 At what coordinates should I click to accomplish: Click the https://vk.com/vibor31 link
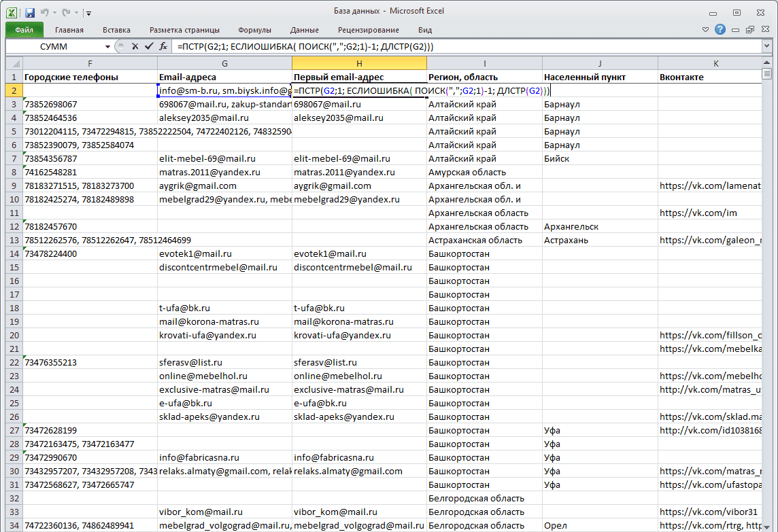click(709, 512)
